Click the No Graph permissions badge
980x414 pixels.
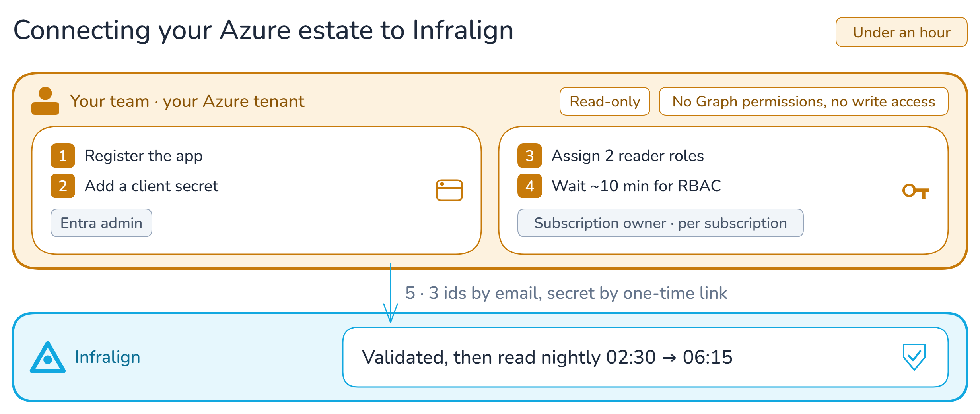(x=803, y=101)
